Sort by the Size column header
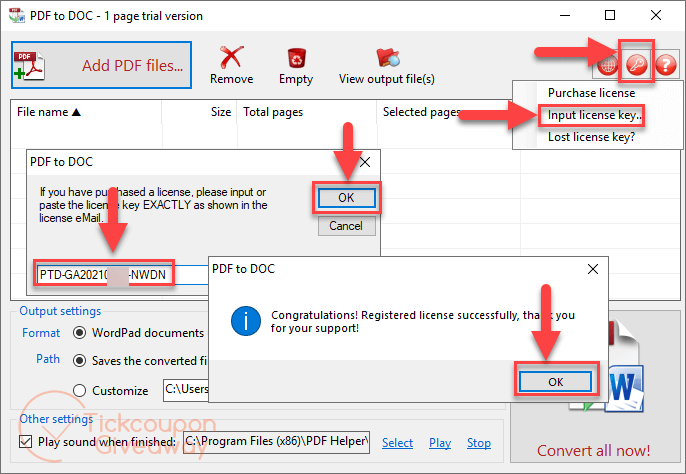 point(199,112)
